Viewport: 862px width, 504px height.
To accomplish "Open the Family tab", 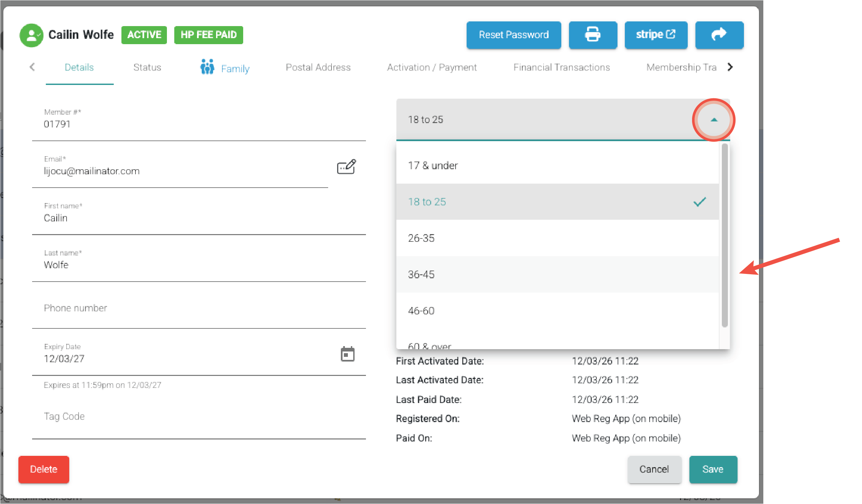I will pyautogui.click(x=225, y=68).
